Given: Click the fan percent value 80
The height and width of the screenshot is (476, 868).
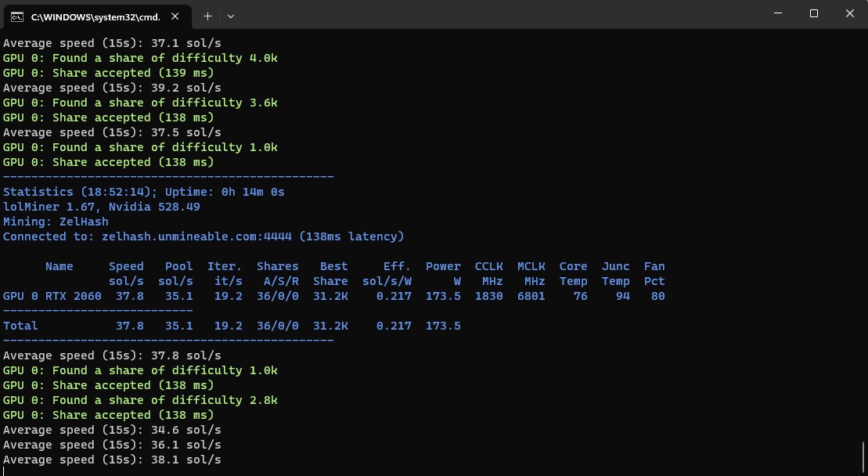Looking at the screenshot, I should [657, 296].
